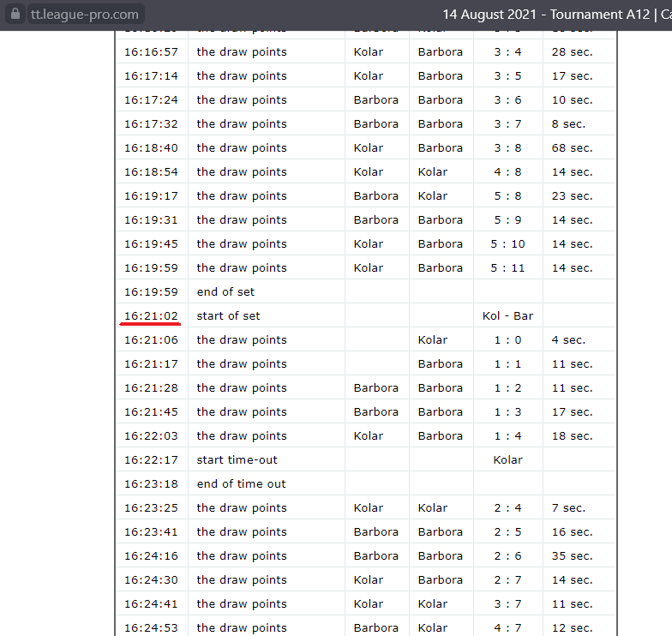Click the 'Kol - Bar' set header cell
This screenshot has width=672, height=636.
[x=507, y=315]
